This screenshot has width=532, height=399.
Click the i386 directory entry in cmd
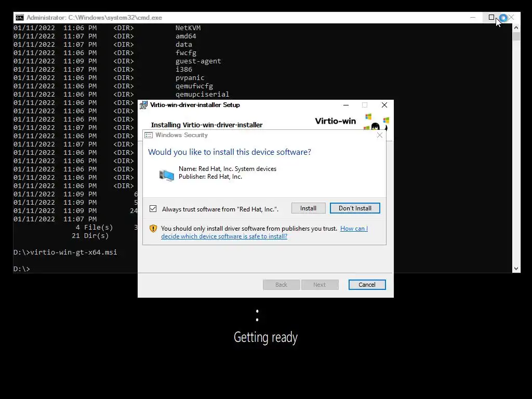pyautogui.click(x=183, y=69)
